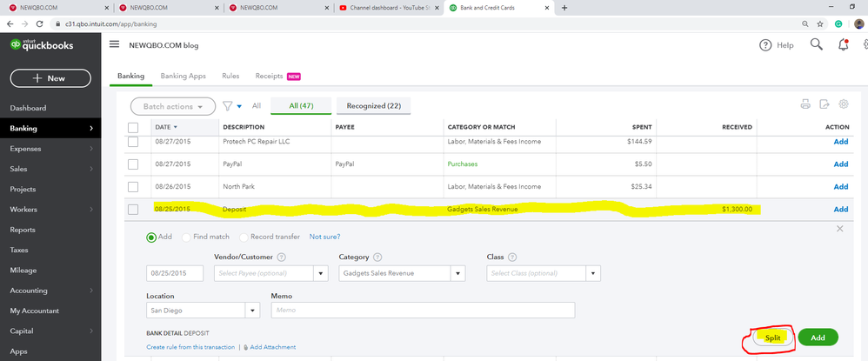The width and height of the screenshot is (868, 361).
Task: Expand Expenses sidebar submenu
Action: click(91, 149)
